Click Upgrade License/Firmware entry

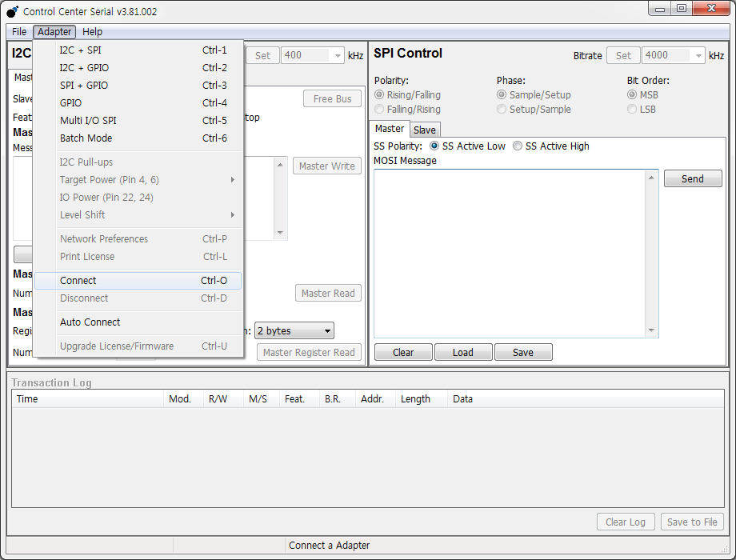click(x=138, y=346)
